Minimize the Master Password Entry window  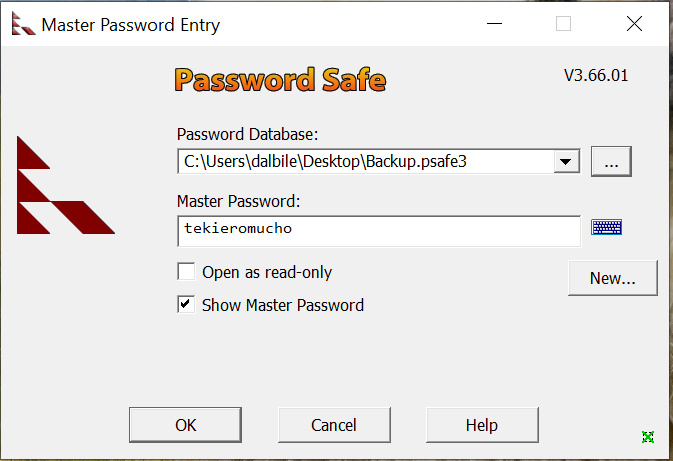tap(494, 24)
